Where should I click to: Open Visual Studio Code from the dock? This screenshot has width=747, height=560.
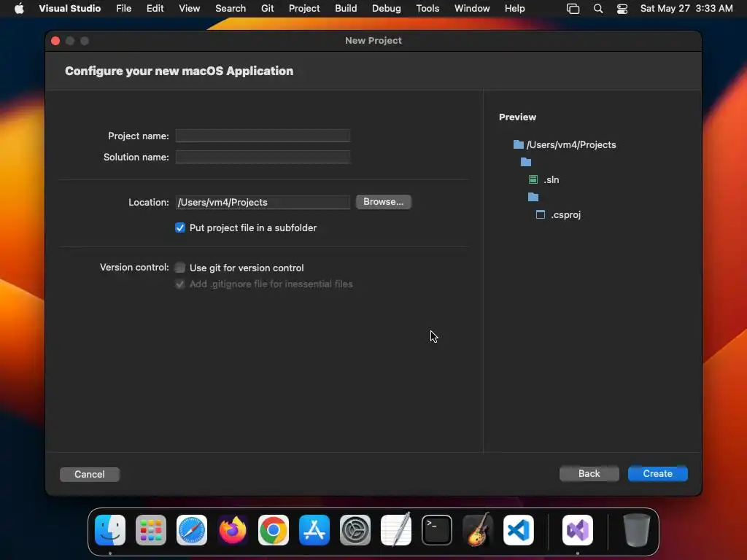coord(519,530)
